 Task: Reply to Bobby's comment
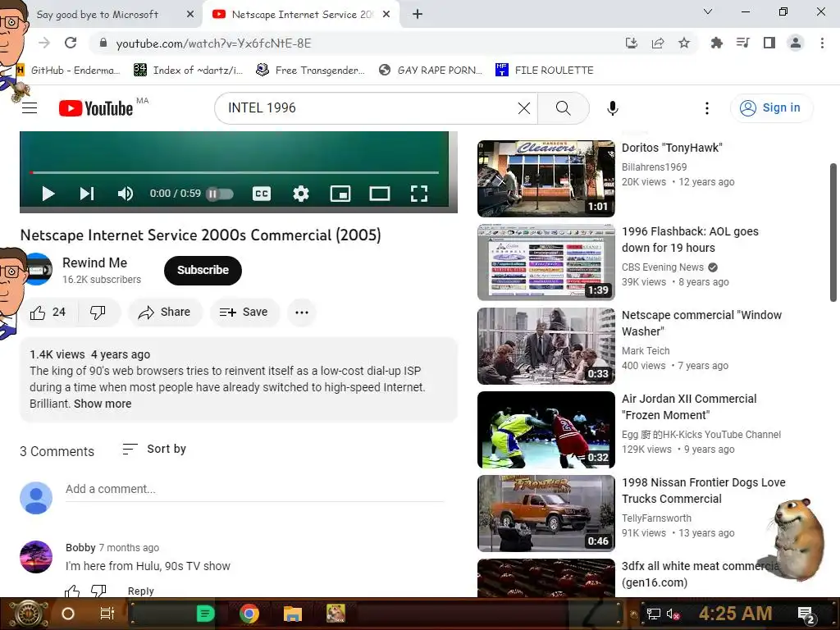pos(141,591)
